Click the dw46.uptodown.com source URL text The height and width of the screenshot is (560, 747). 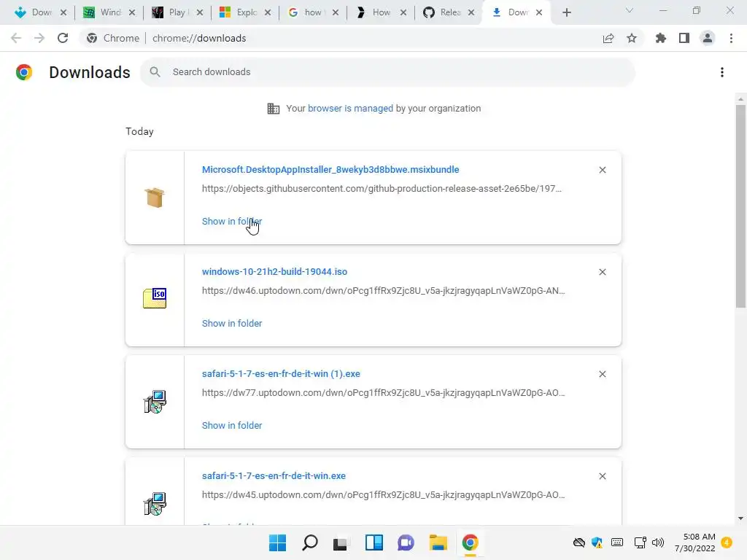(383, 291)
